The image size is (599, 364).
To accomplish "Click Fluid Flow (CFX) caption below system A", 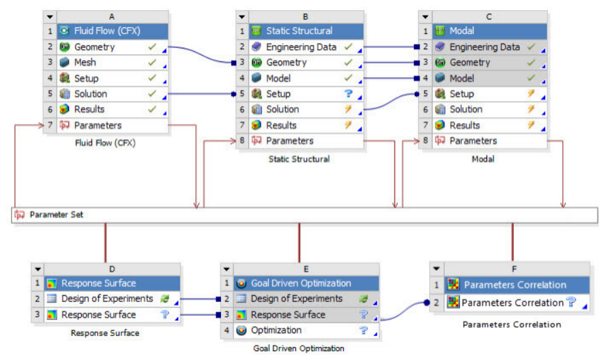I will point(105,143).
